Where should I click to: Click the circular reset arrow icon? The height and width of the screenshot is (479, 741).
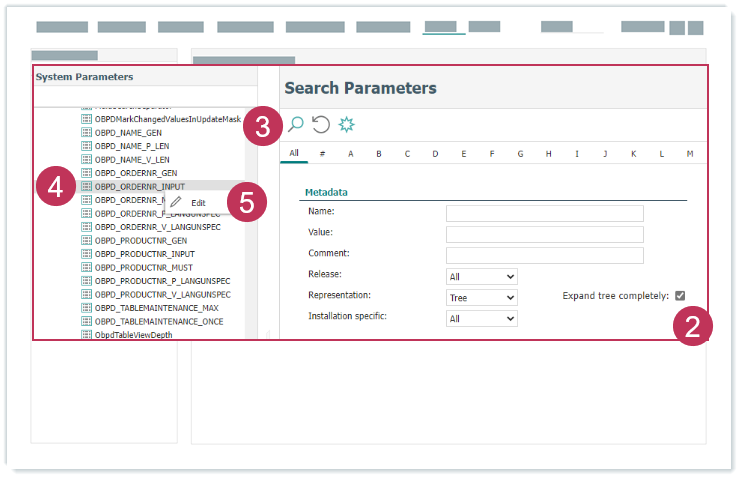(x=321, y=124)
